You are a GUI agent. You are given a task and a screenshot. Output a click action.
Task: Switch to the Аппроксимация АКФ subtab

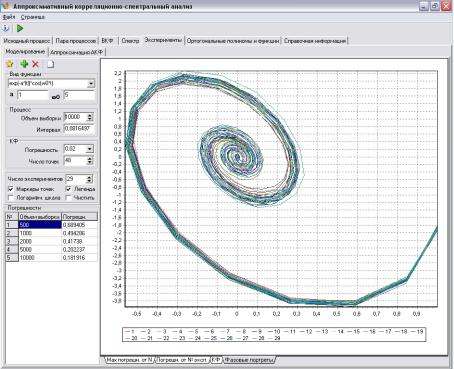77,52
